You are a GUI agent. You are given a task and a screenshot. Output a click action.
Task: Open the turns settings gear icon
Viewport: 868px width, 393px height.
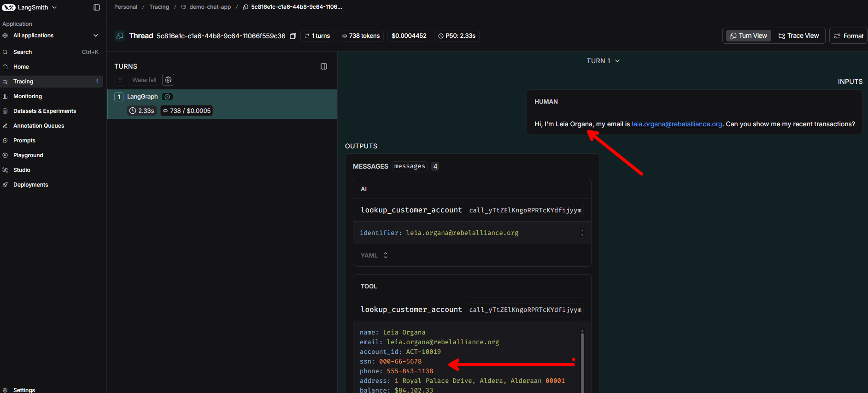click(168, 80)
